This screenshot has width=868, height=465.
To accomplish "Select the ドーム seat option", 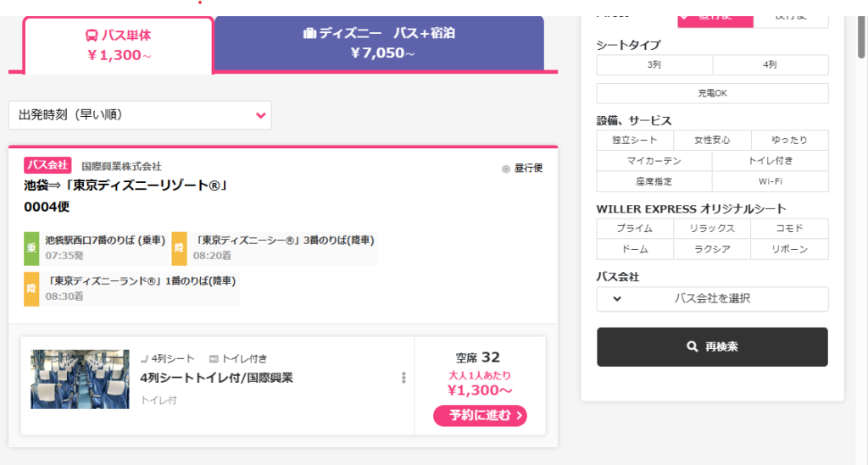I will point(635,249).
